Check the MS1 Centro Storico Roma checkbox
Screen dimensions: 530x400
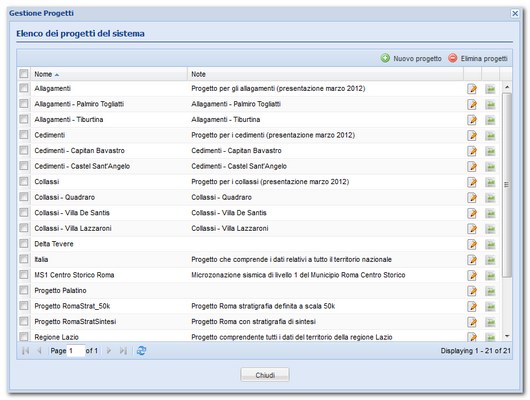pos(24,275)
